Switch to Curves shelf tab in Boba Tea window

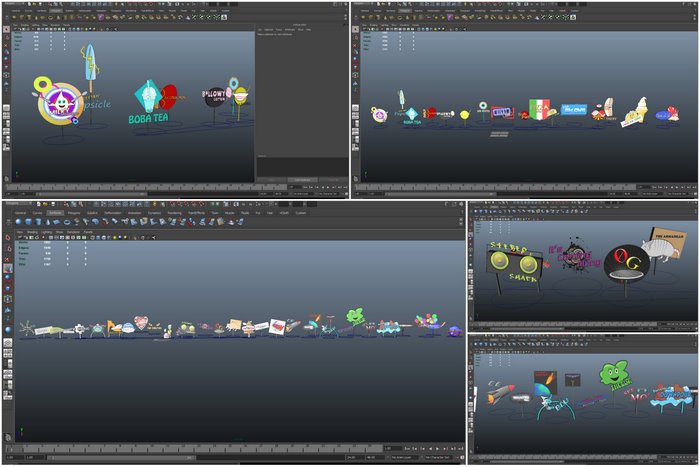(x=29, y=10)
